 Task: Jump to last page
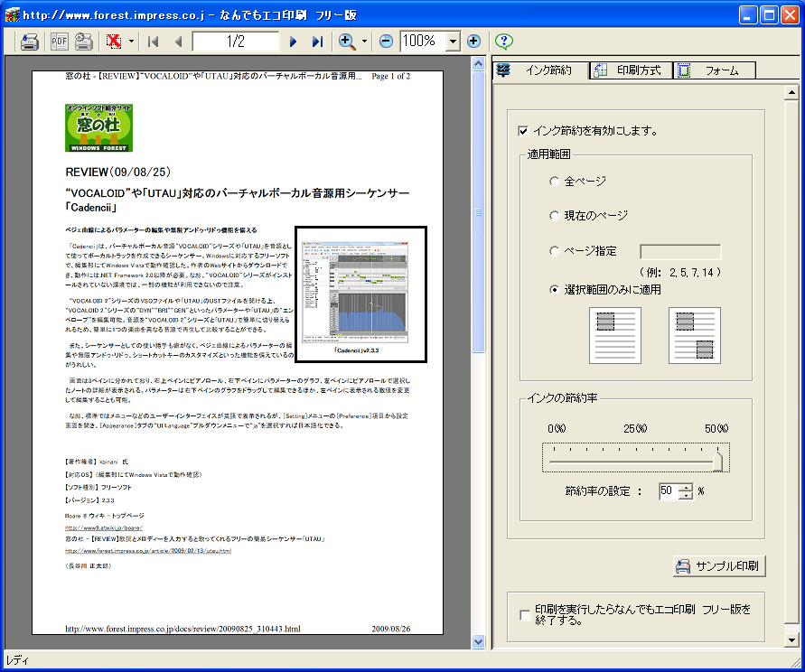[x=317, y=41]
